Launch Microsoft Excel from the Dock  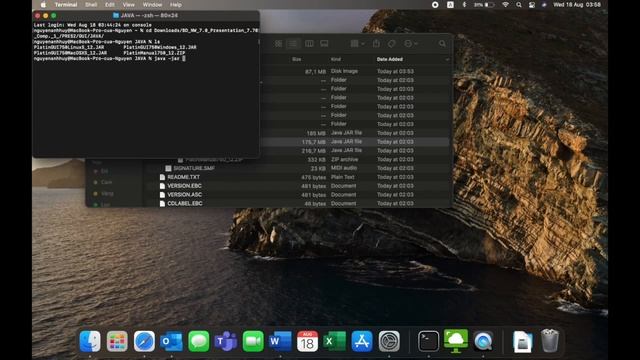click(335, 341)
